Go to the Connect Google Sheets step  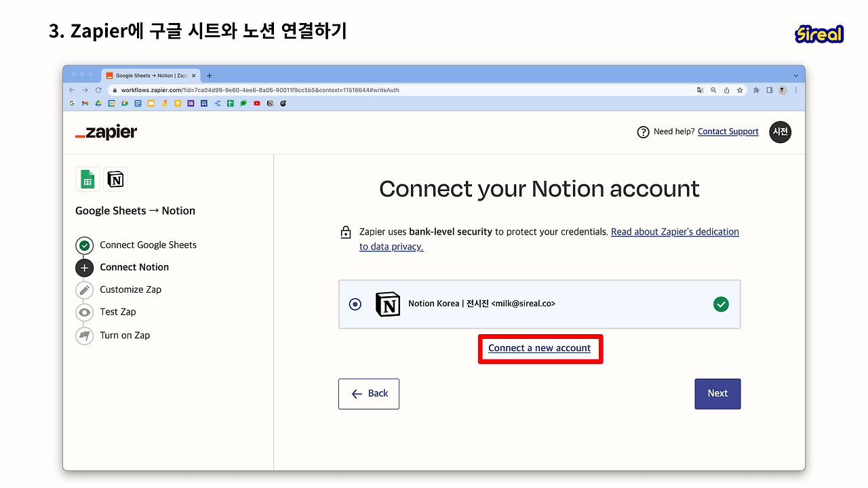pyautogui.click(x=136, y=245)
